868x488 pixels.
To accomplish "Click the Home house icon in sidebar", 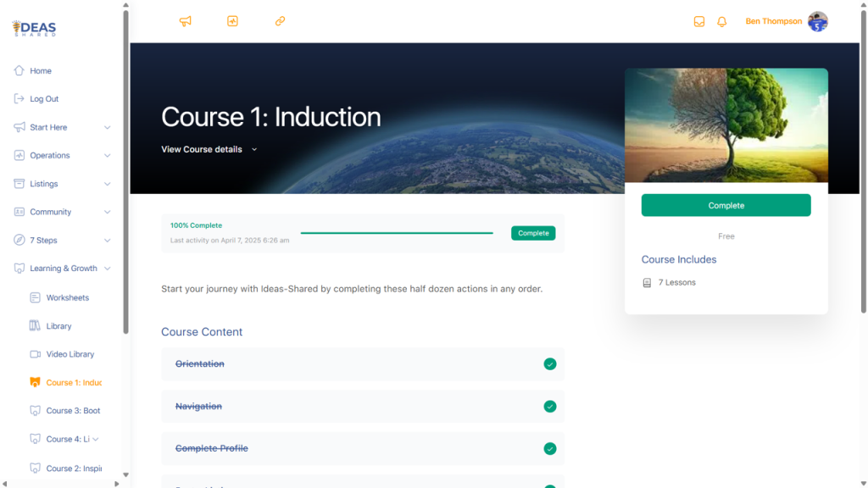I will [x=19, y=70].
